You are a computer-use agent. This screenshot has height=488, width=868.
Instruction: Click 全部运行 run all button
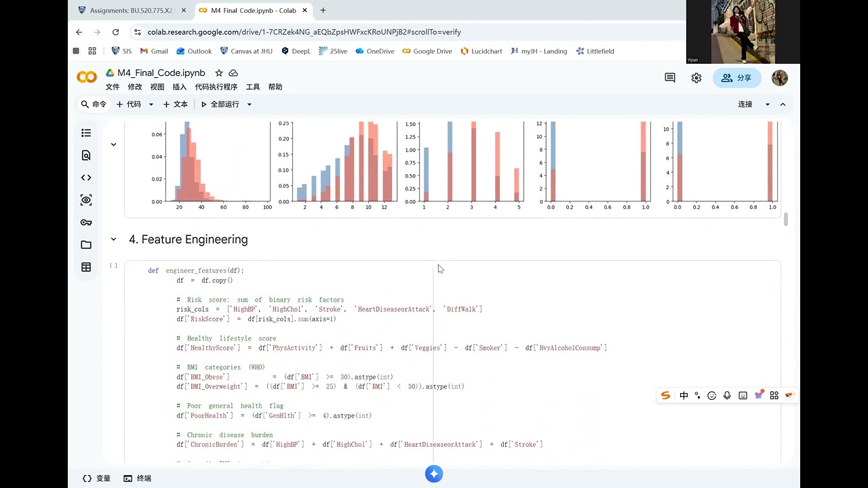[220, 104]
